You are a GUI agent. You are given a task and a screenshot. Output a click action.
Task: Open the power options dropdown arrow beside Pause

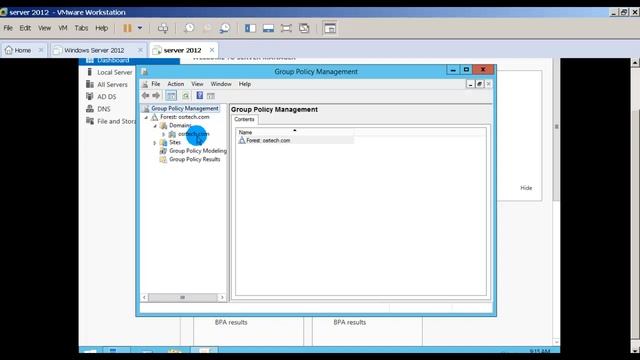[140, 28]
